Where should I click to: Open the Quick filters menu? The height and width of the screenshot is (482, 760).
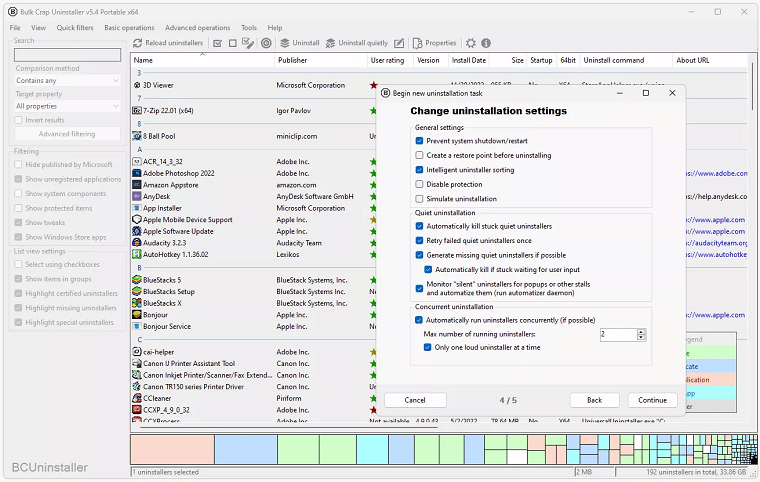point(75,28)
